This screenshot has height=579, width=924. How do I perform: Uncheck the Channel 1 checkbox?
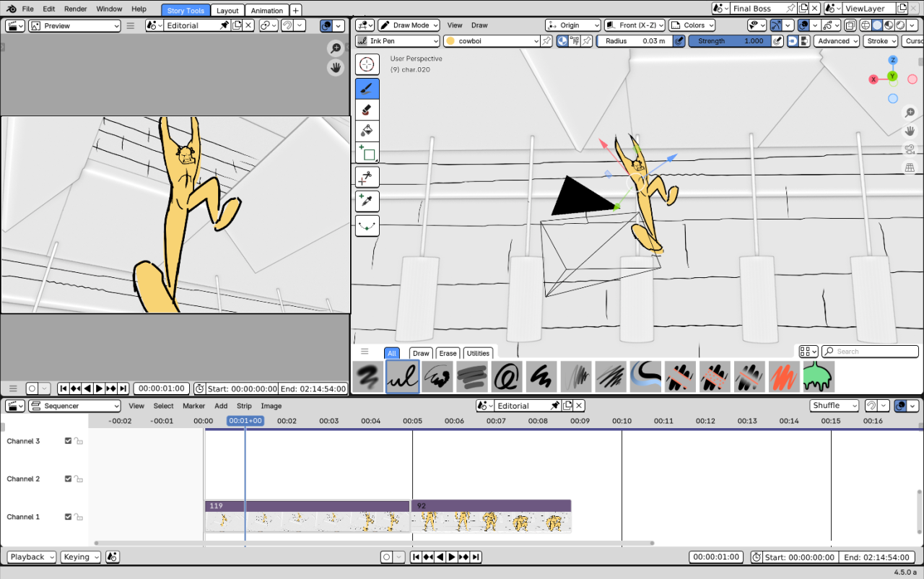69,517
